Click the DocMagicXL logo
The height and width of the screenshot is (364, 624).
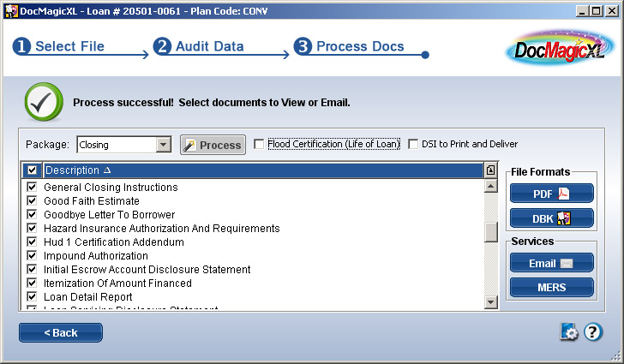pos(561,48)
